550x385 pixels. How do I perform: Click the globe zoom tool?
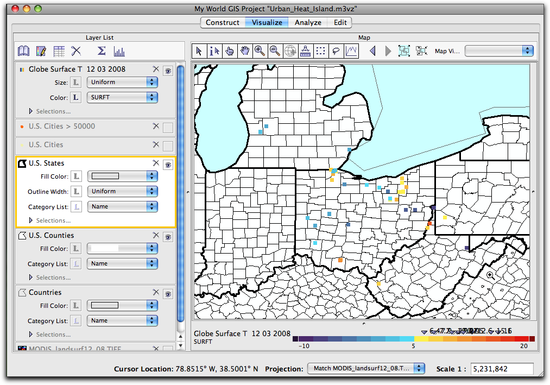tap(290, 51)
